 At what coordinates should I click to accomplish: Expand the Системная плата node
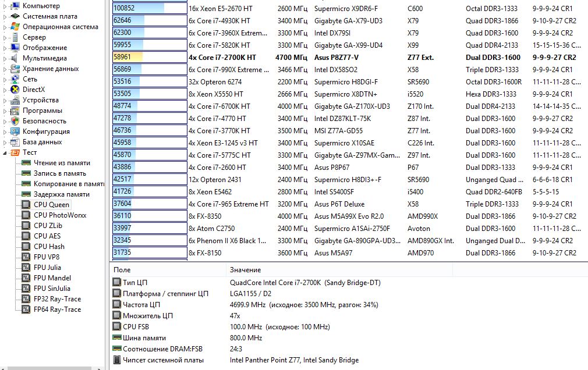pos(5,16)
